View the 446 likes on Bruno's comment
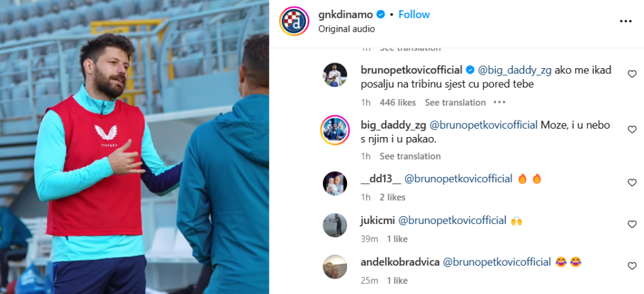Screen dimensions: 644x294 pyautogui.click(x=397, y=102)
